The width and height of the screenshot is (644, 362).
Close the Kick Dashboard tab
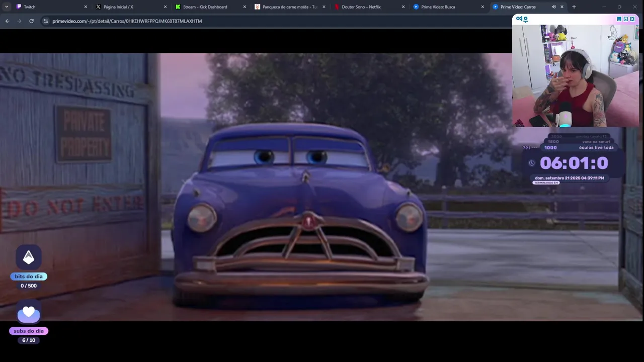pos(245,7)
